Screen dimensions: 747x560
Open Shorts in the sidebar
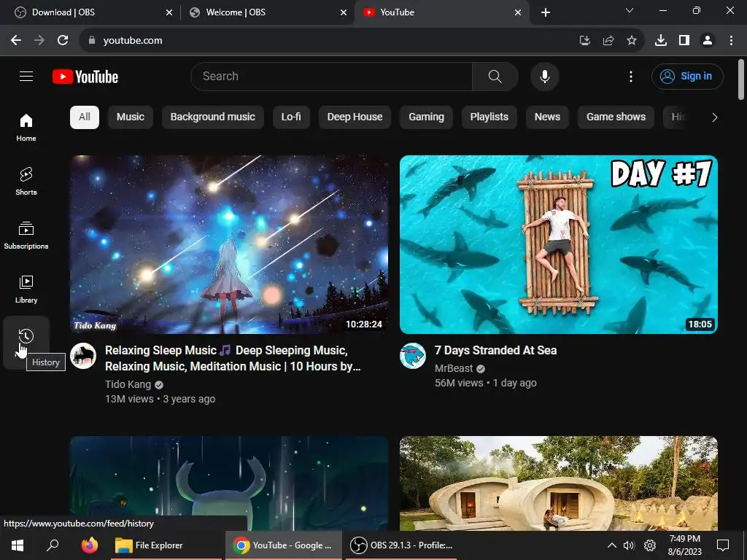click(x=26, y=182)
